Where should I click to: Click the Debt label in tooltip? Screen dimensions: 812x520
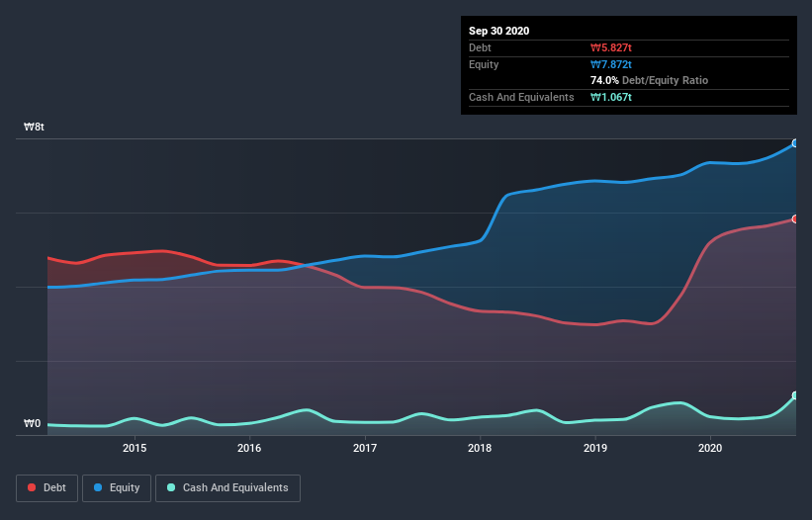tap(480, 47)
